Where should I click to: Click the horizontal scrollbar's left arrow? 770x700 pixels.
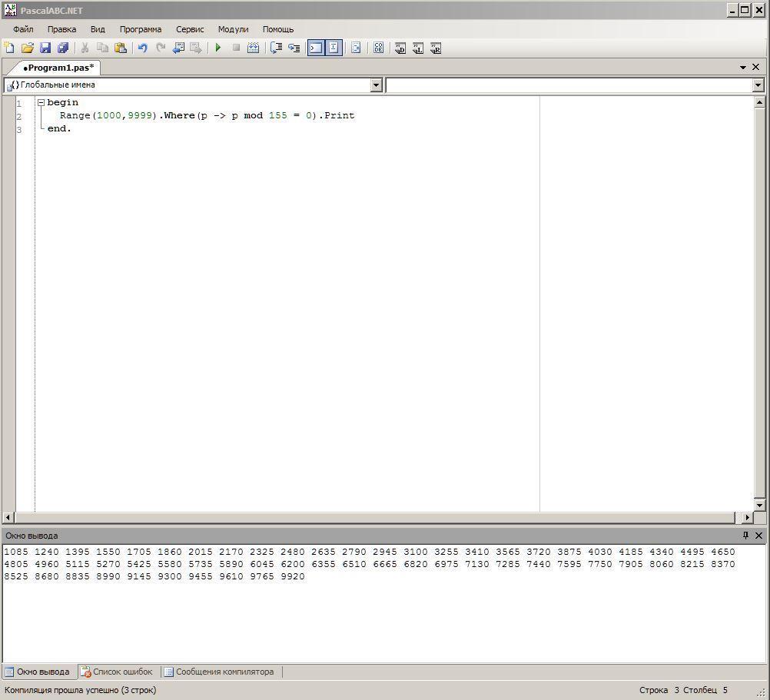tap(8, 517)
